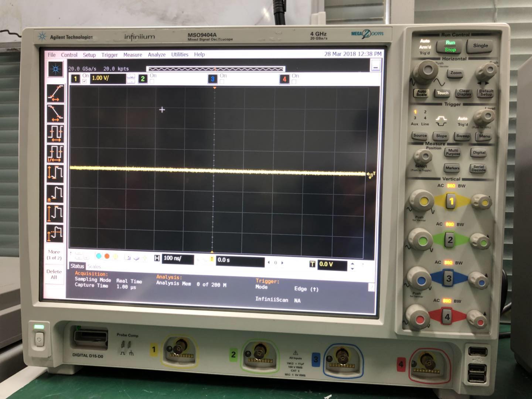Click the hardware Zoom button
532x399 pixels.
[x=456, y=73]
